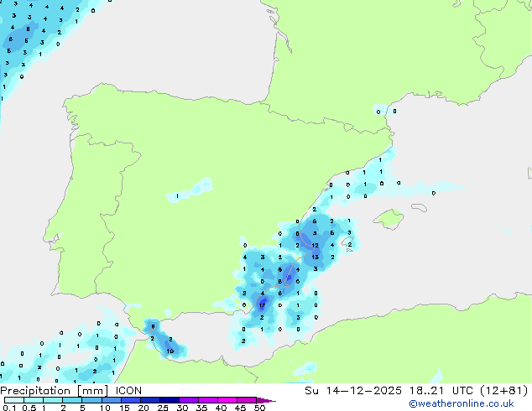
Task: Click the legend label '0.5'
Action: point(29,408)
